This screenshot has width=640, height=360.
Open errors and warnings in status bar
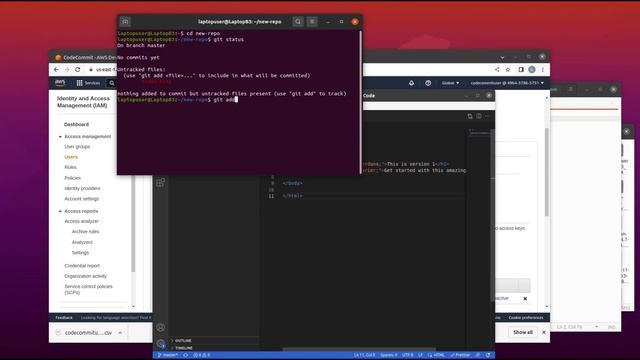(x=202, y=355)
